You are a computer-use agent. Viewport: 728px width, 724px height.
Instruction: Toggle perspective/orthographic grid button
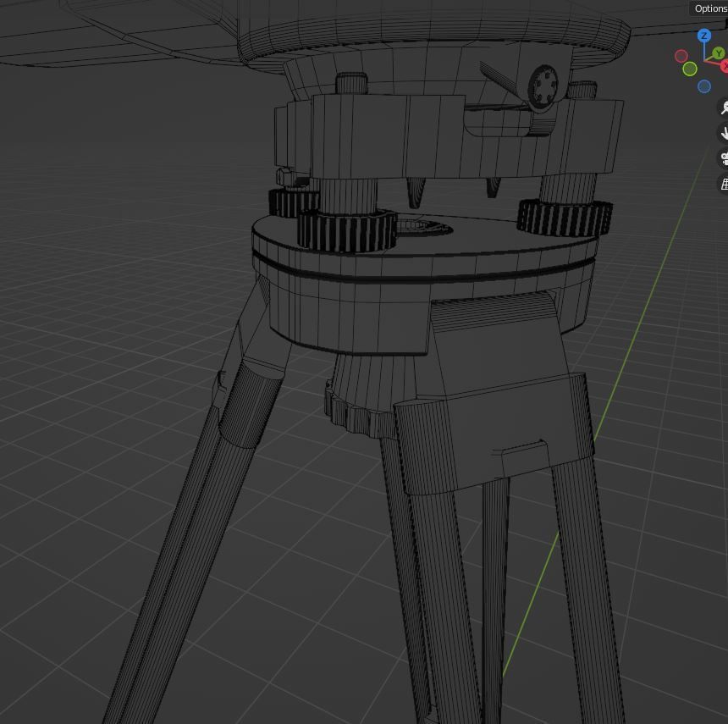click(724, 184)
